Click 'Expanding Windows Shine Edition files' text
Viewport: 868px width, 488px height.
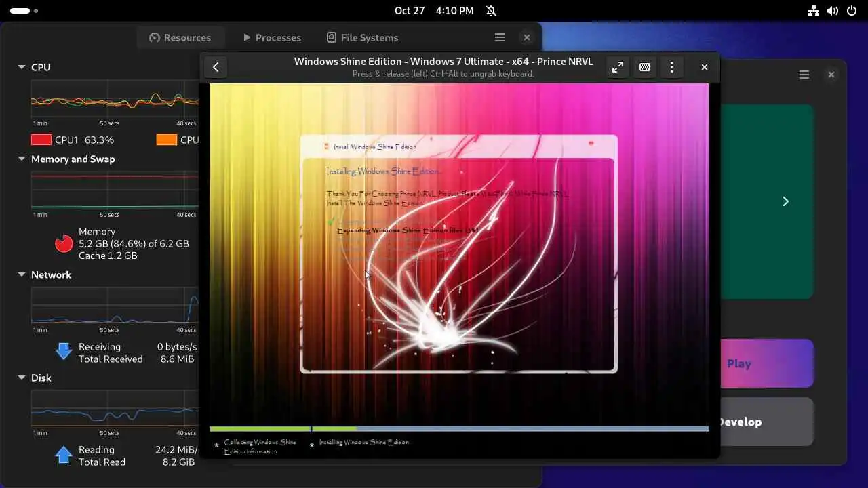click(408, 230)
